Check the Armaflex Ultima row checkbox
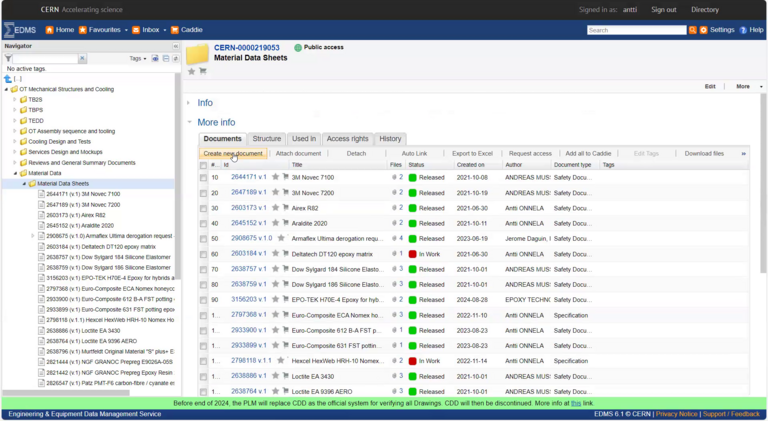 coord(203,239)
